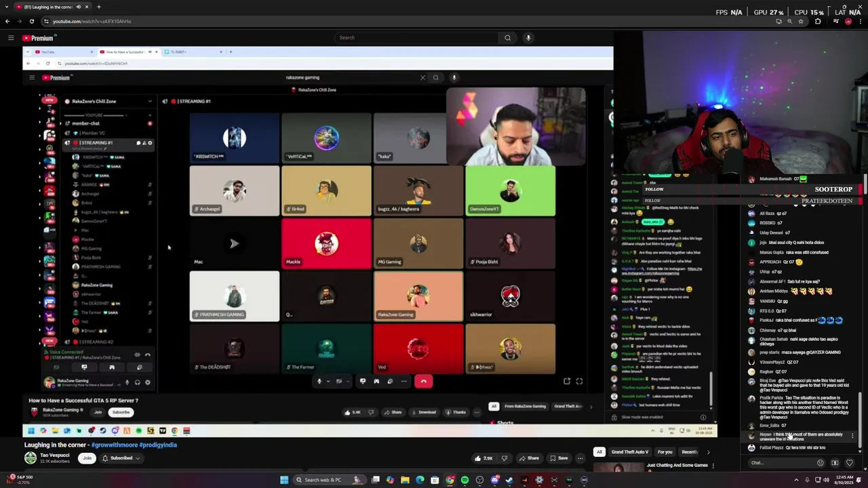Open the microphone options chevron in Discord call

click(328, 382)
